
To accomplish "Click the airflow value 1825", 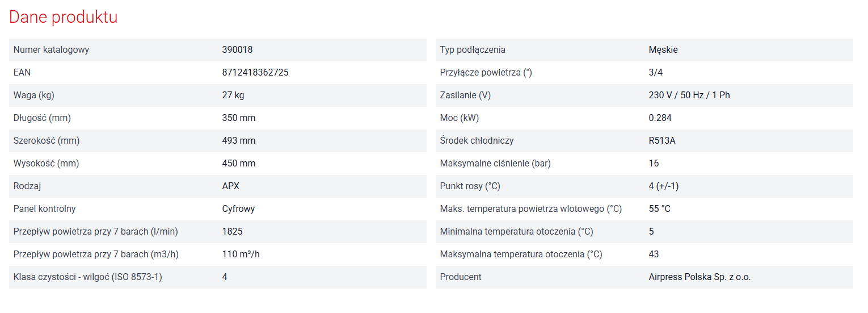I will pyautogui.click(x=232, y=232).
